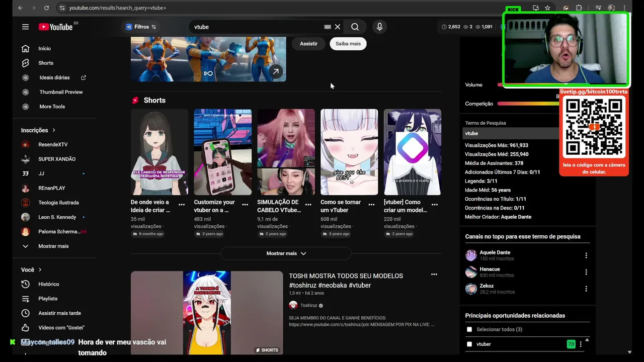Expand Mostrar mais under subscriptions
This screenshot has width=644, height=362.
click(54, 246)
